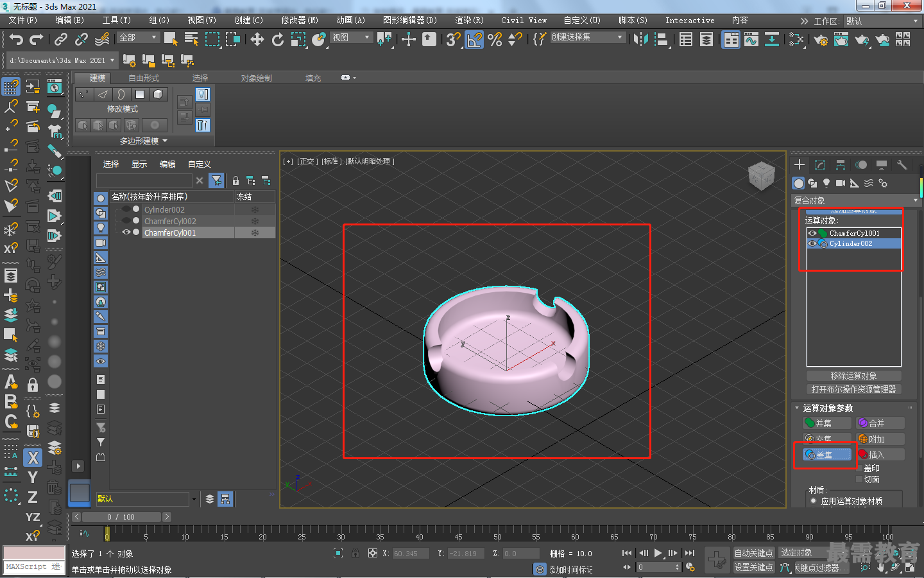
Task: Switch to the 自由形式 ribbon tab
Action: pyautogui.click(x=144, y=78)
